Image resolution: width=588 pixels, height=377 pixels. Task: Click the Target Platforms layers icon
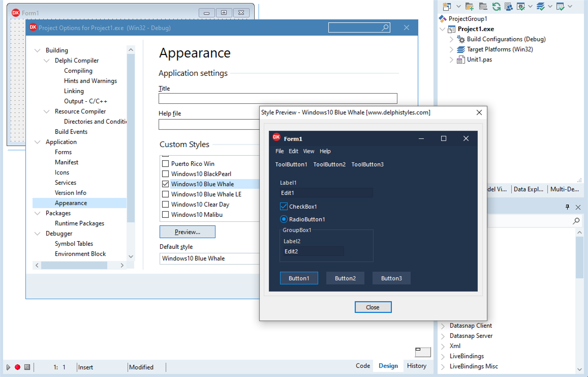point(461,49)
